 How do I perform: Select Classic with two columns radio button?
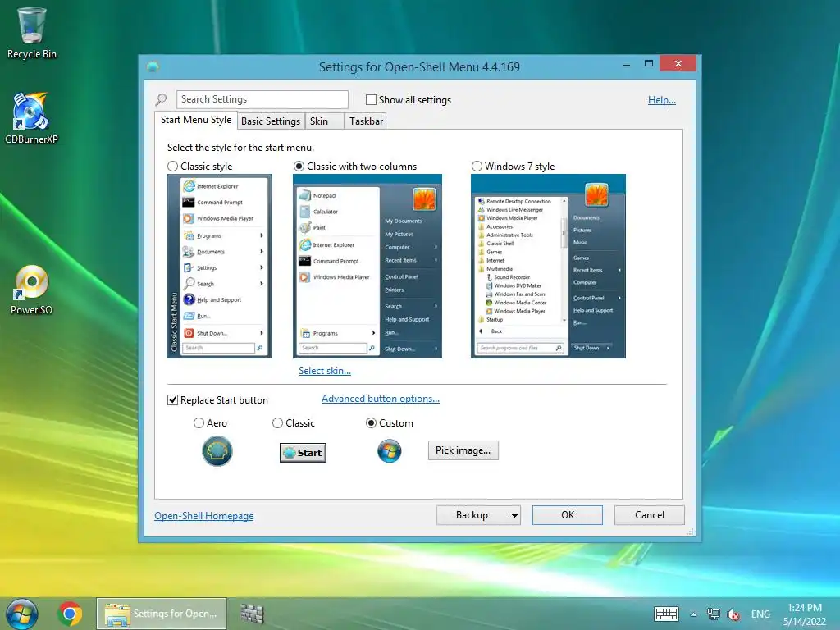click(x=299, y=167)
